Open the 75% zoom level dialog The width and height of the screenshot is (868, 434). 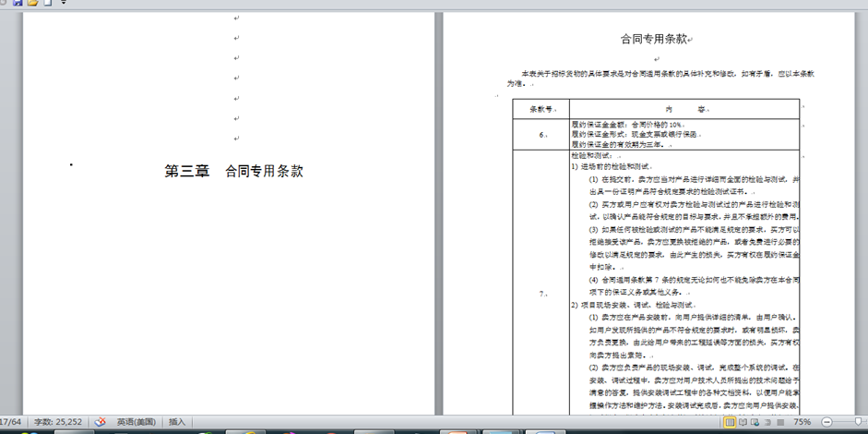click(x=803, y=422)
